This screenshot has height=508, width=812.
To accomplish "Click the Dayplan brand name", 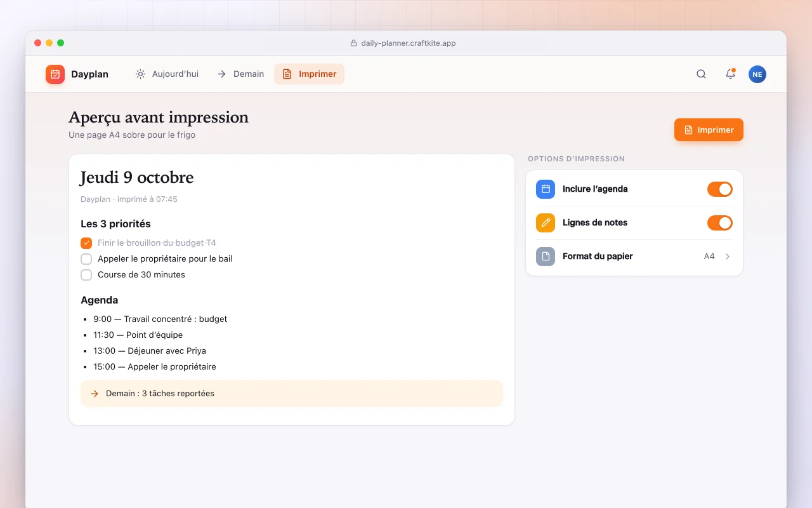I will pos(89,74).
